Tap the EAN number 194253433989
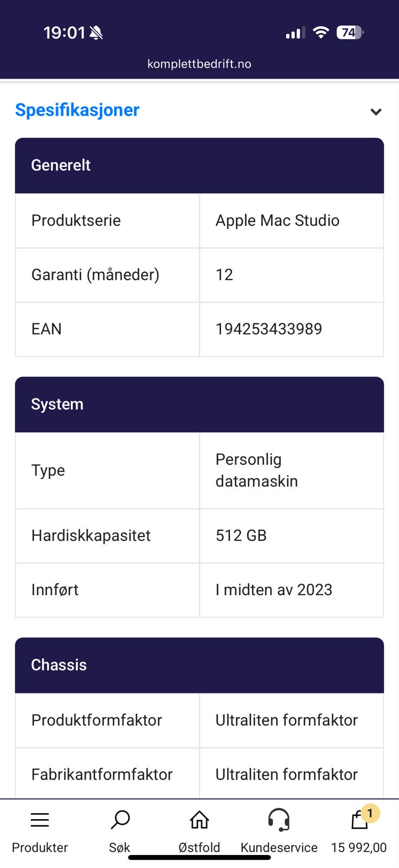 pos(269,329)
